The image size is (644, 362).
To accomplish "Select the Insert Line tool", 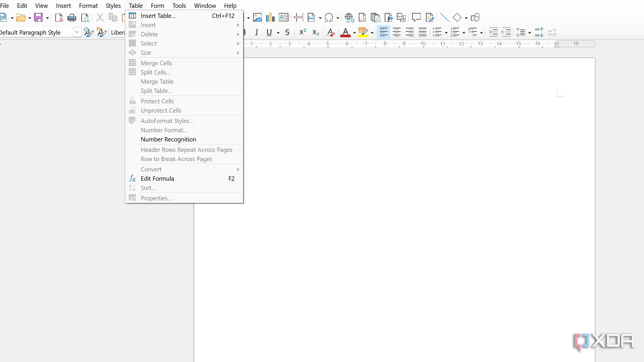I will tap(444, 18).
